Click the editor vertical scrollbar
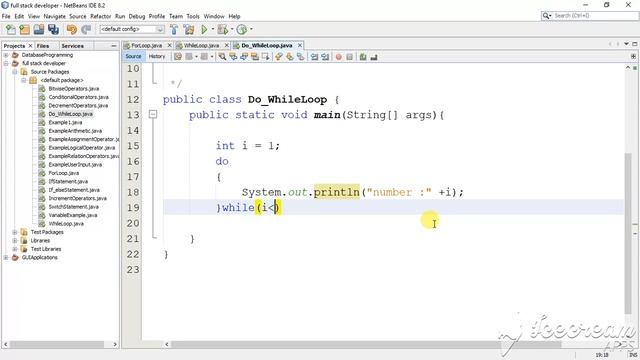Viewport: 640px width, 360px height. click(x=629, y=233)
